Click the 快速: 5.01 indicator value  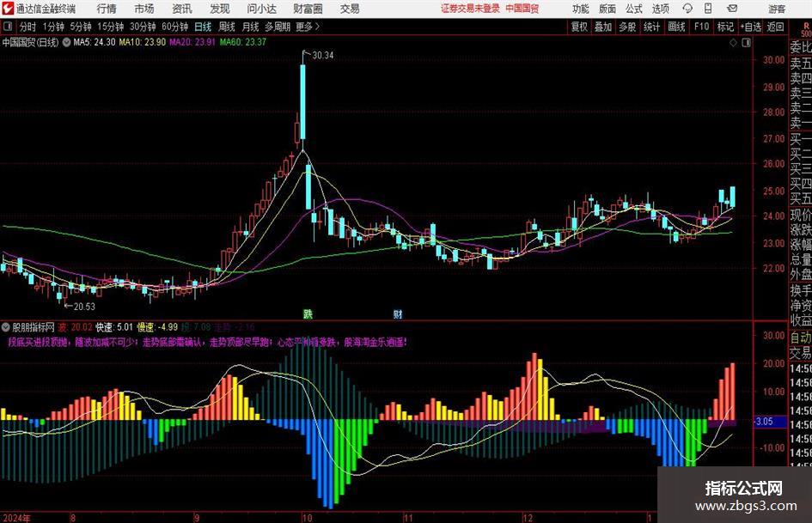[x=114, y=327]
